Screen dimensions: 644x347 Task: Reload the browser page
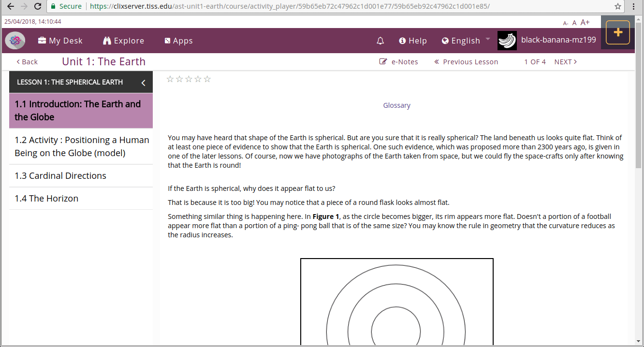[38, 6]
